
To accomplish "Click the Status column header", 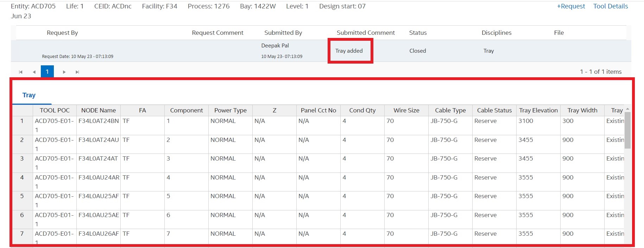I will pos(418,33).
